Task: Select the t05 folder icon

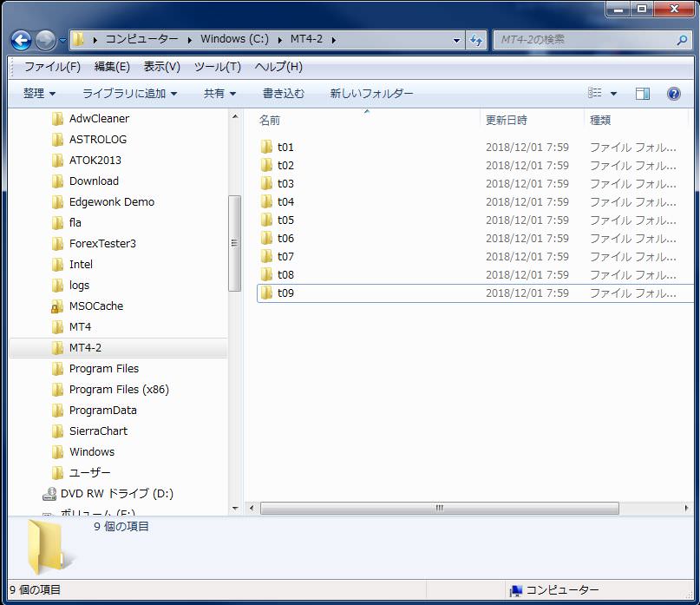Action: click(267, 220)
